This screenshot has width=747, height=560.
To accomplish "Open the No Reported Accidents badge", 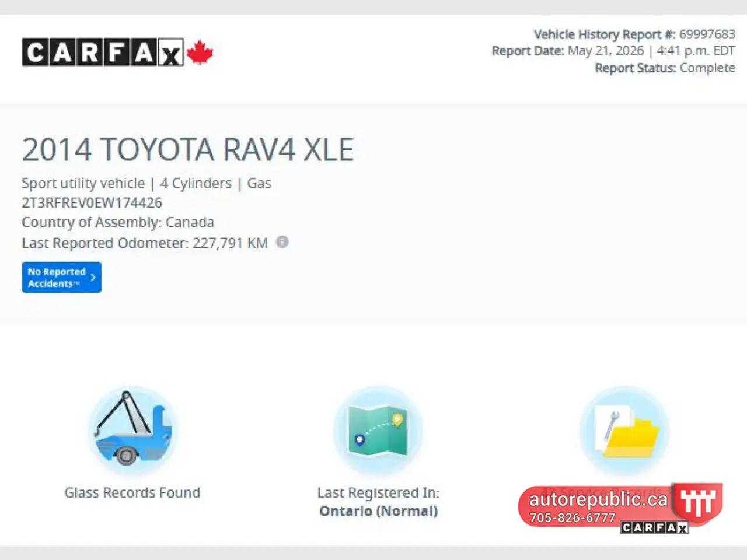I will point(62,277).
